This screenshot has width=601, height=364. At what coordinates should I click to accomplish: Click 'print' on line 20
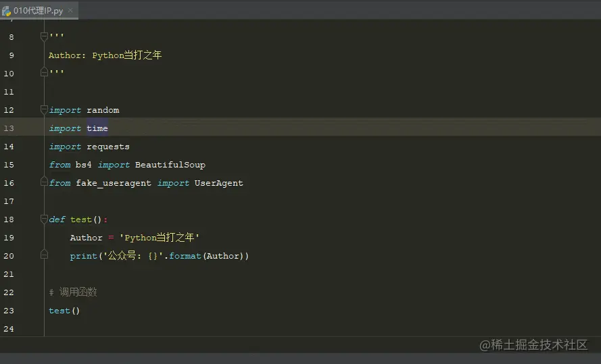pyautogui.click(x=84, y=256)
